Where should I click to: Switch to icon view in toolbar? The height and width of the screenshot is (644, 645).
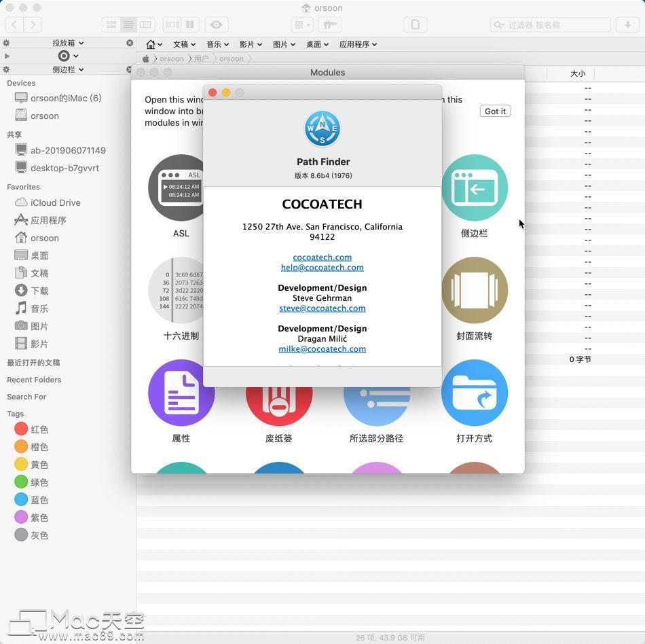[x=111, y=24]
